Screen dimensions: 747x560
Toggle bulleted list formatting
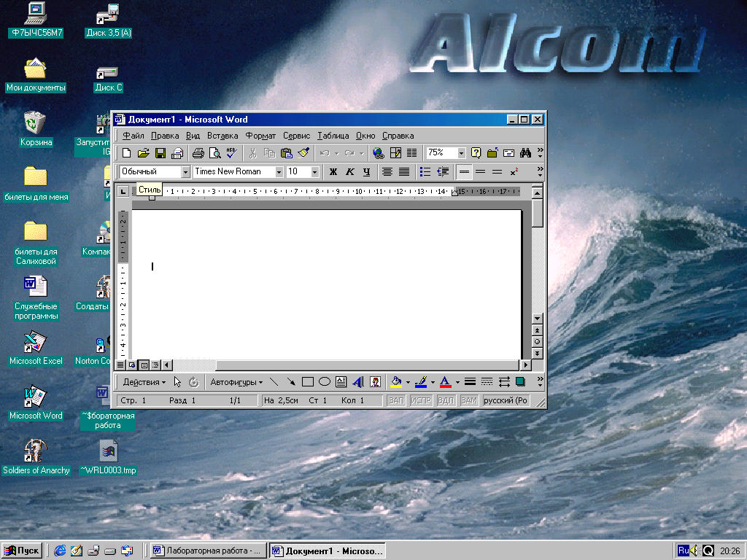[425, 171]
